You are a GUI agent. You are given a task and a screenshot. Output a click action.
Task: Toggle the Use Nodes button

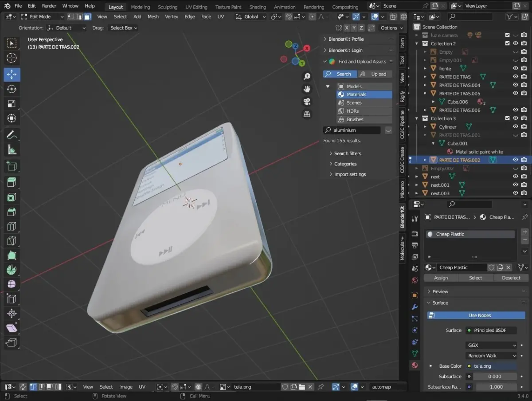(476, 315)
